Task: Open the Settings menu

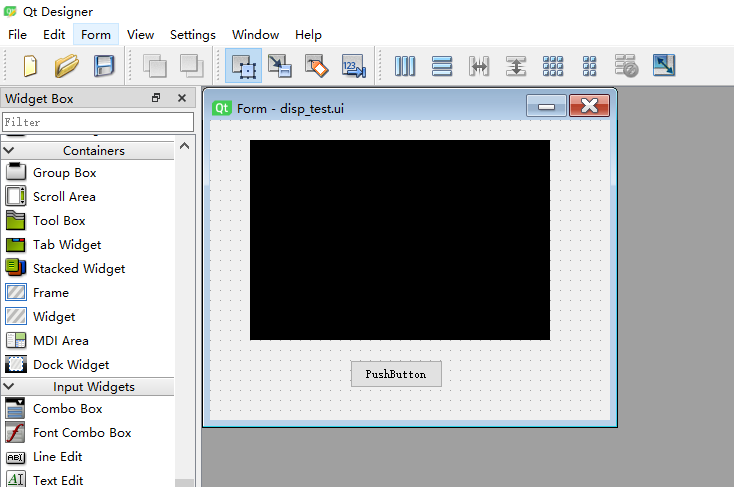Action: [193, 35]
